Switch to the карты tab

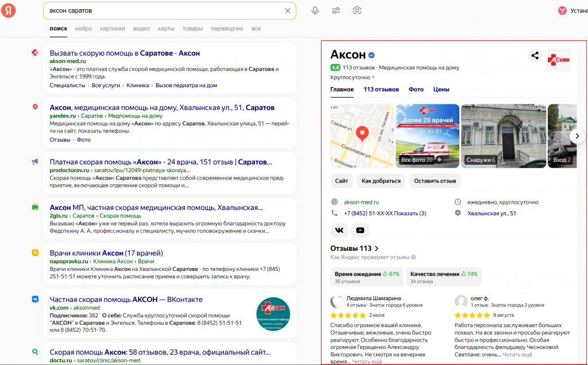point(166,29)
